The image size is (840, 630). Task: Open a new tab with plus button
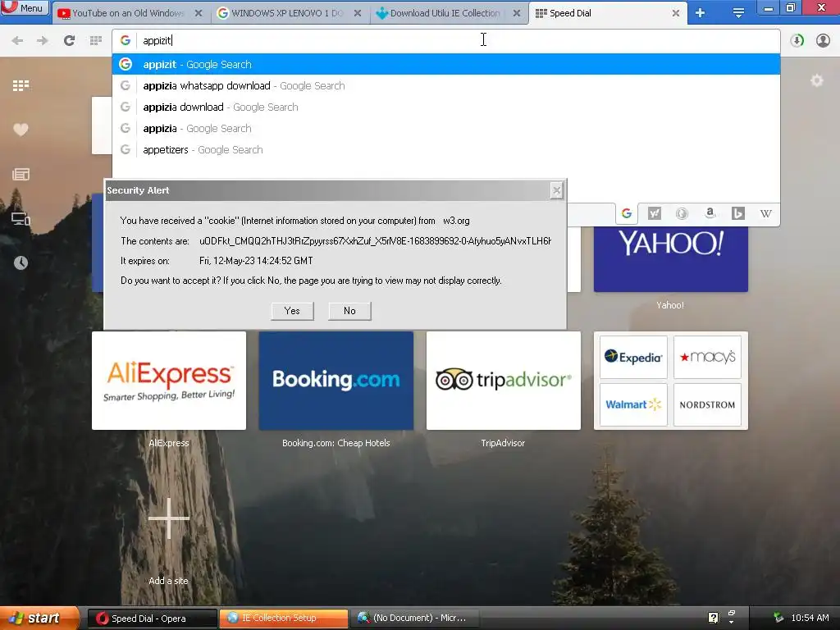click(700, 13)
